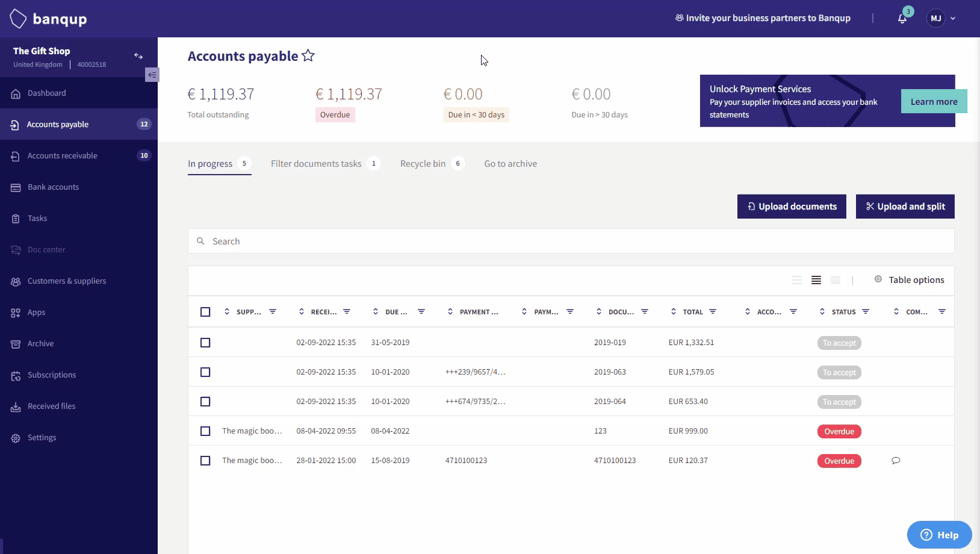Open the Help widget
This screenshot has height=554, width=980.
(940, 535)
